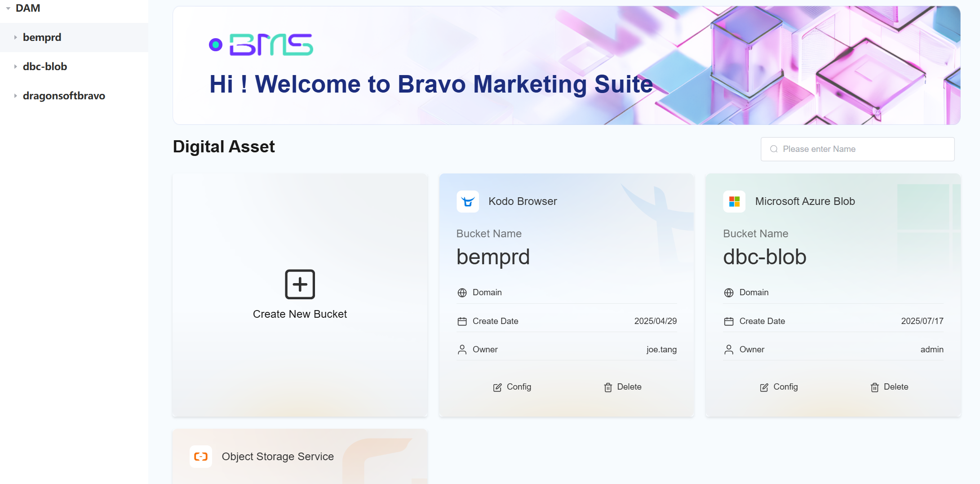Select dbc-blob in the sidebar tree

point(45,67)
